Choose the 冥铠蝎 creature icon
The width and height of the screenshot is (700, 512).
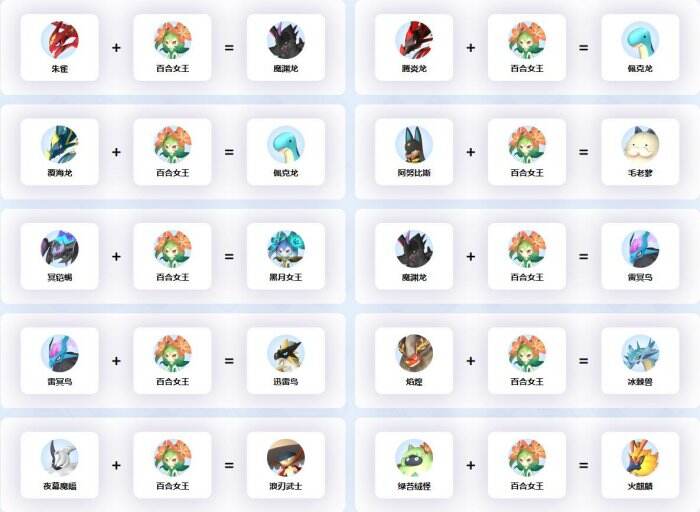point(60,249)
